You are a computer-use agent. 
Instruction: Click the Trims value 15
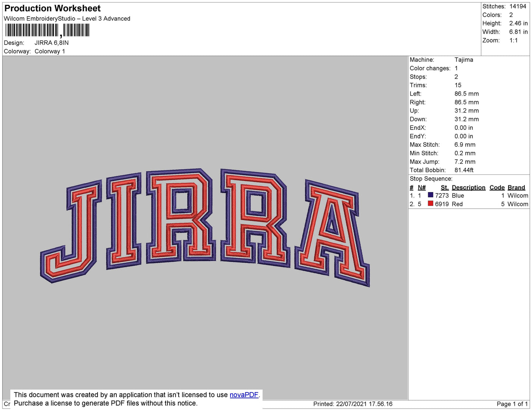[x=458, y=85]
